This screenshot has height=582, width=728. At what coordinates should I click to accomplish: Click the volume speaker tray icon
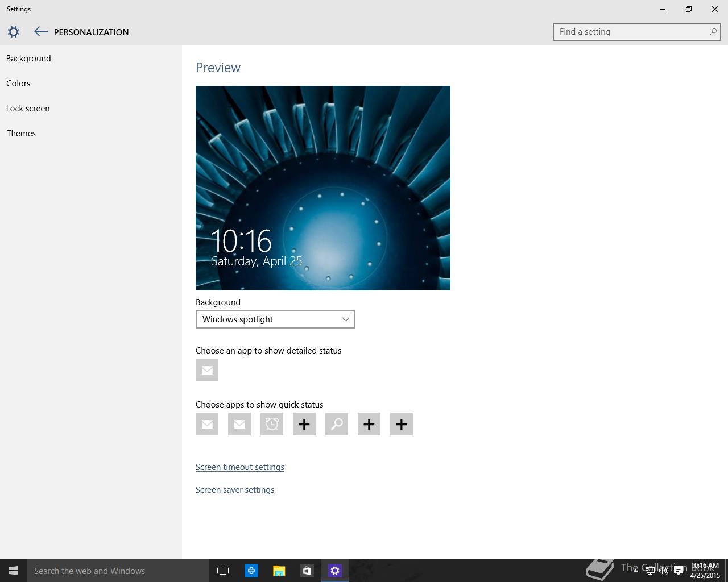click(664, 571)
